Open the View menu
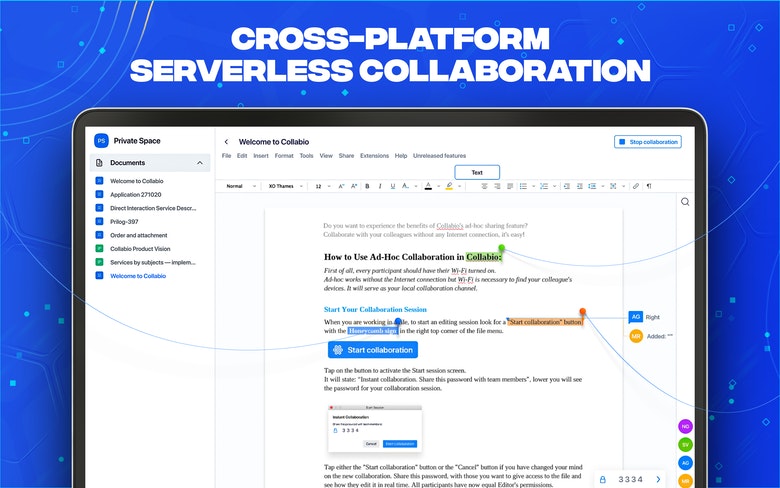Image resolution: width=780 pixels, height=488 pixels. click(326, 156)
